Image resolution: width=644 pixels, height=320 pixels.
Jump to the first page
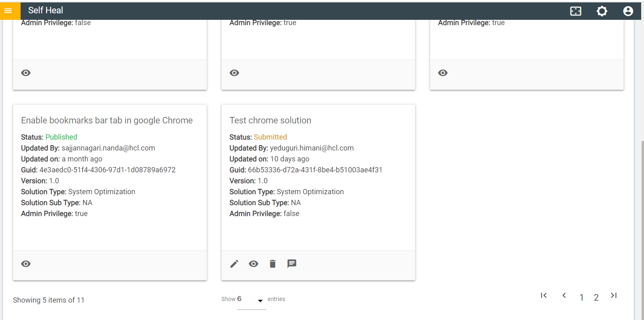coord(544,295)
